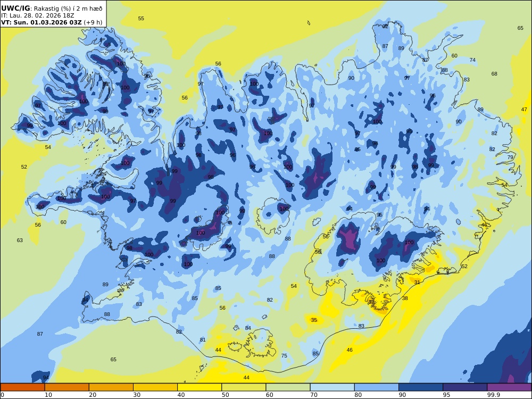
Task: Click the orange 10–20 legend color block
Action: coord(67,387)
